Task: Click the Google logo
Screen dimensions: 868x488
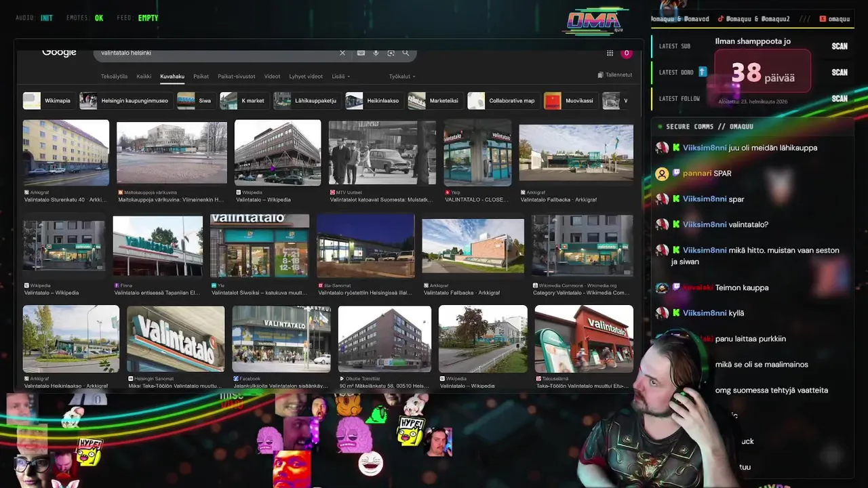Action: 59,52
